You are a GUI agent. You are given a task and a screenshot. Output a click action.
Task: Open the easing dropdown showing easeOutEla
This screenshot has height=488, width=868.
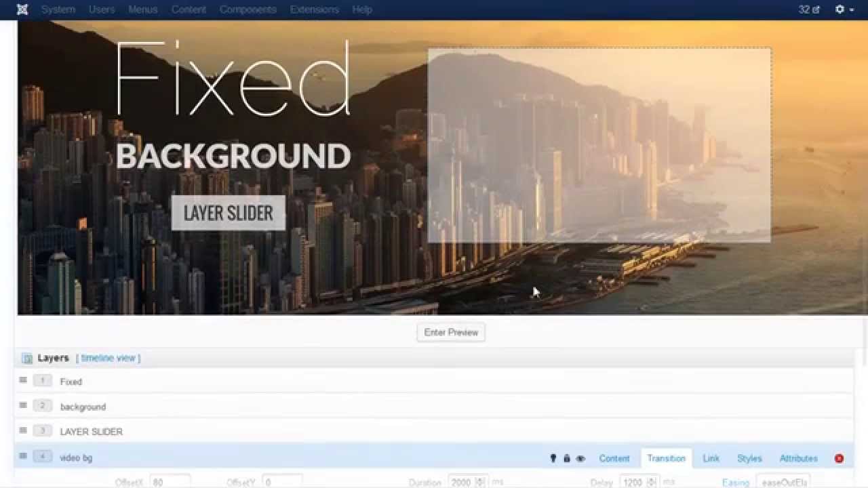[783, 482]
